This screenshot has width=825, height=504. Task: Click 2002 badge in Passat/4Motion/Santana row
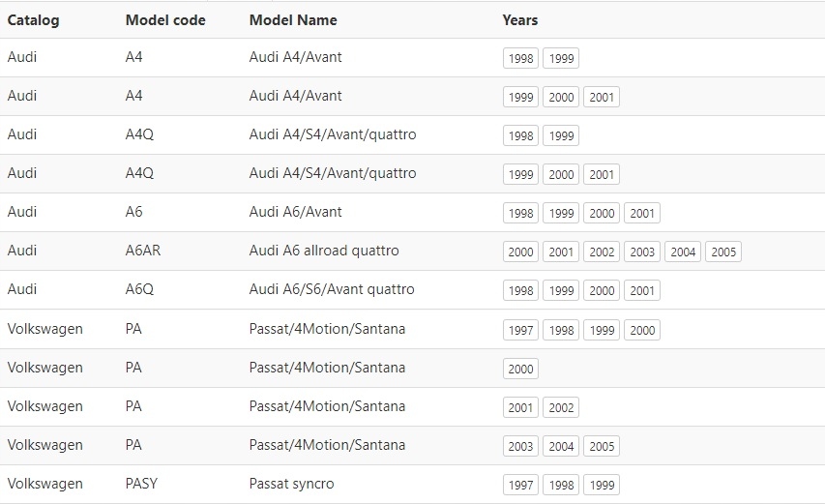[561, 407]
